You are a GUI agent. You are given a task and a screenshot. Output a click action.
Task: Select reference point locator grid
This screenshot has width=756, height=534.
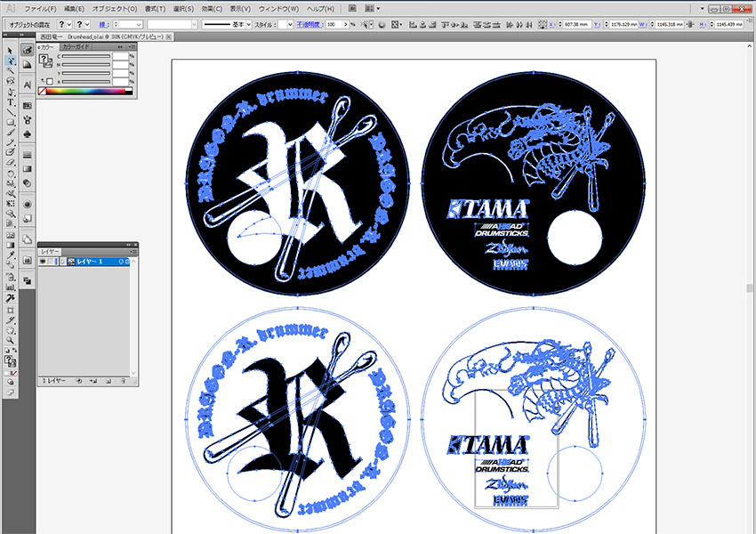point(543,24)
